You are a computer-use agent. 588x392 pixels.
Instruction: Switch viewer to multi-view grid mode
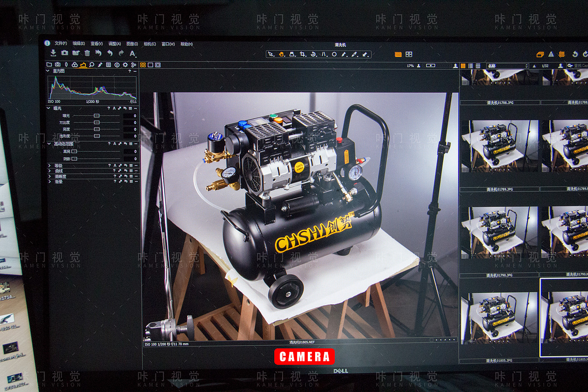tap(143, 65)
